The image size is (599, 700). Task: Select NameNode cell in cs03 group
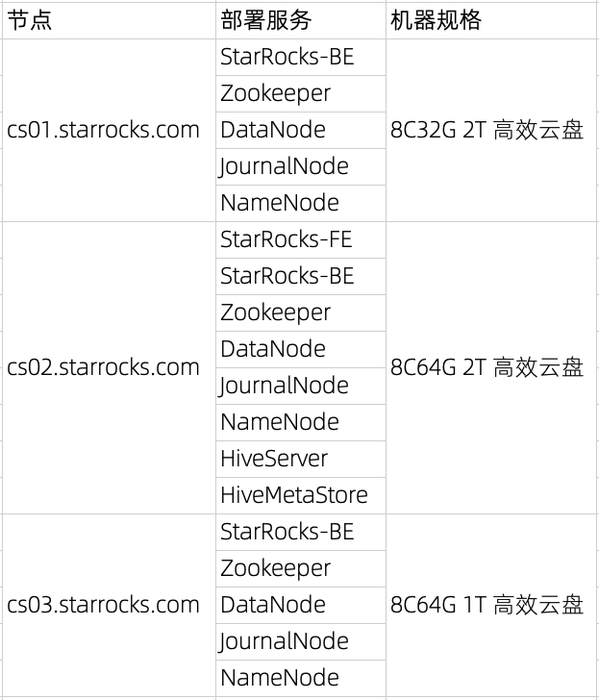pyautogui.click(x=301, y=678)
